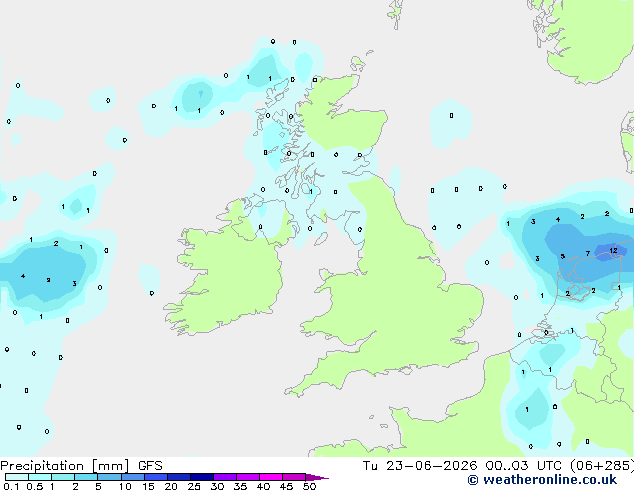634x490 pixels.
Task: Pick the 2 mm legend color swatch
Action: coord(86,477)
